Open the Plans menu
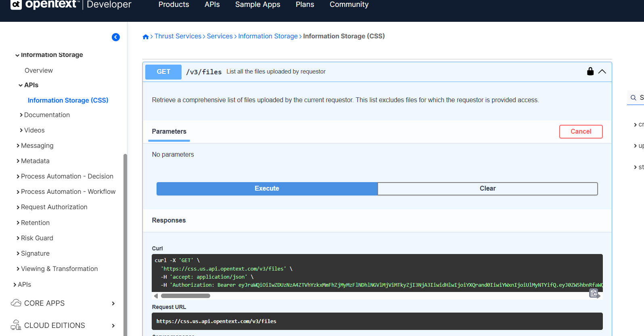This screenshot has width=644, height=336. click(x=305, y=4)
